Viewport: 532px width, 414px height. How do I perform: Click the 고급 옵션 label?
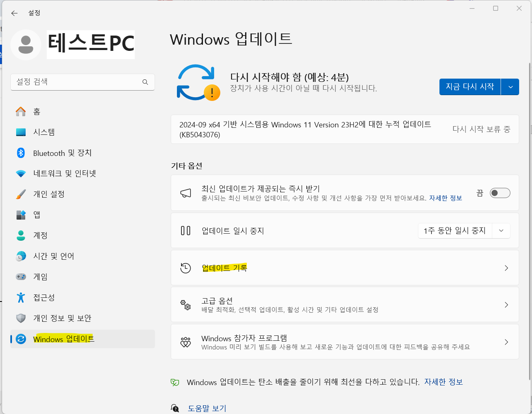217,301
